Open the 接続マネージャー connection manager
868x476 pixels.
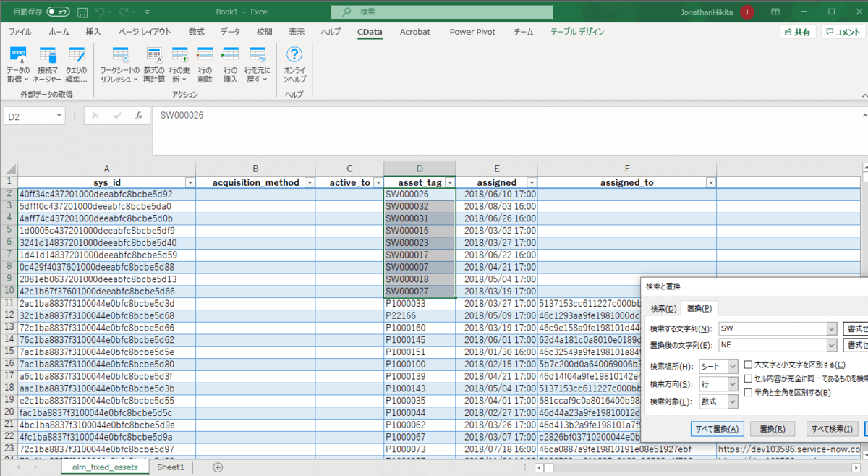point(48,64)
